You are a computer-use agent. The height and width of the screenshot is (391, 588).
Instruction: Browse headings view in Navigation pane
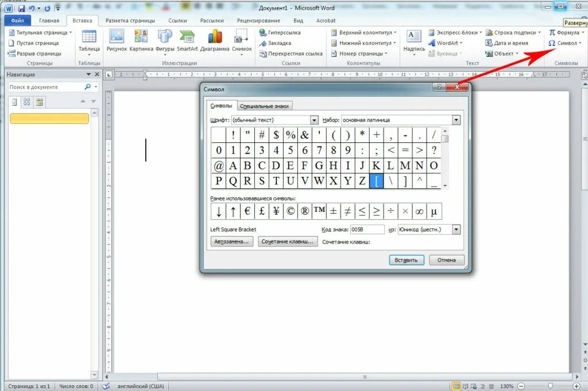[14, 102]
